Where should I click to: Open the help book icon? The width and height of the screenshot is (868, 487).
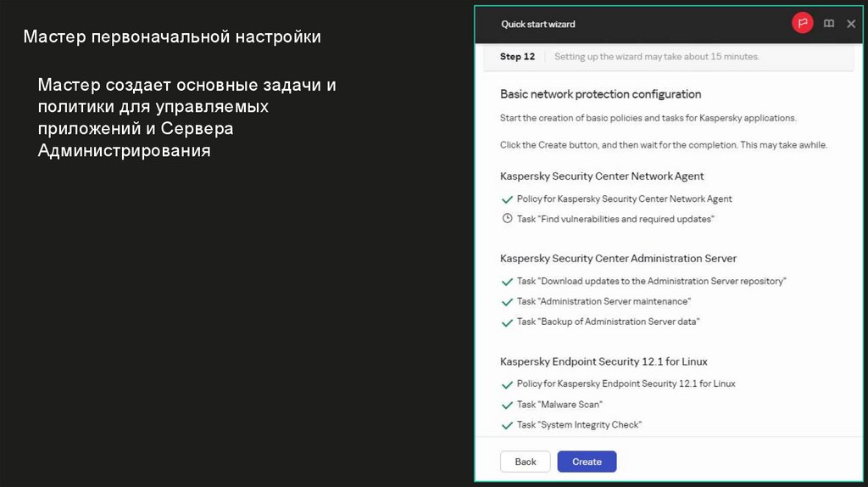point(829,24)
